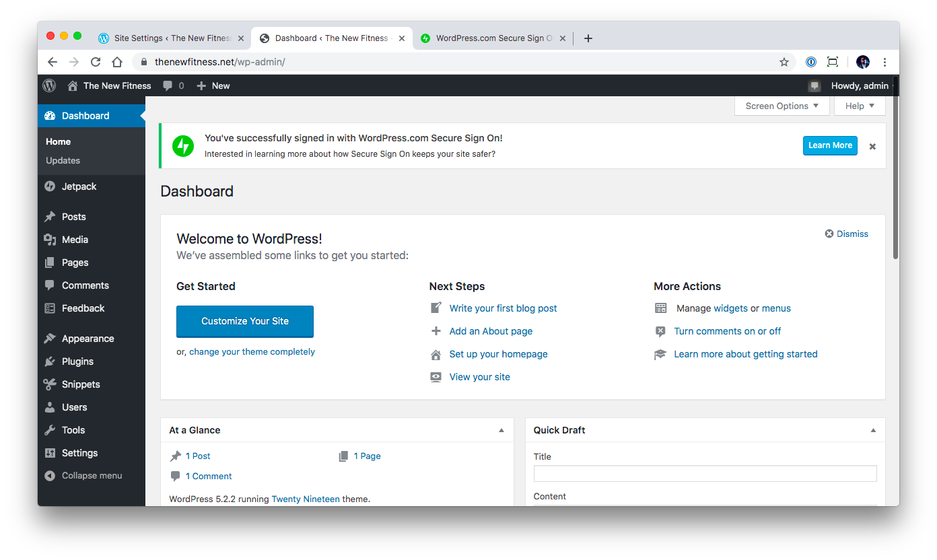The image size is (937, 560).
Task: Click the Settings sliders icon in the sidebar
Action: (x=50, y=453)
